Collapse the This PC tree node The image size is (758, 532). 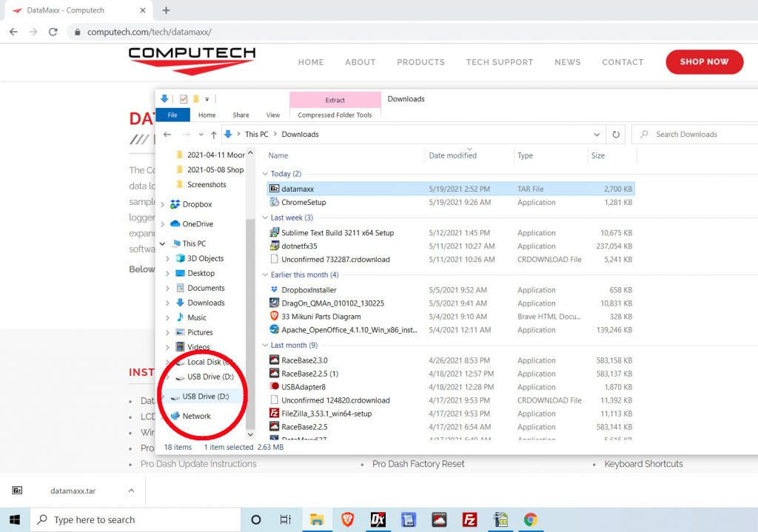pyautogui.click(x=162, y=243)
